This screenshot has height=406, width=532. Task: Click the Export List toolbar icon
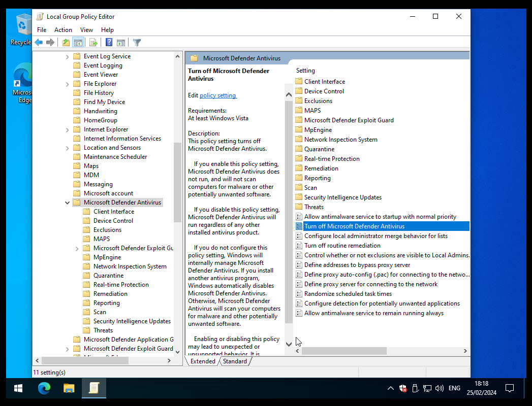(93, 42)
